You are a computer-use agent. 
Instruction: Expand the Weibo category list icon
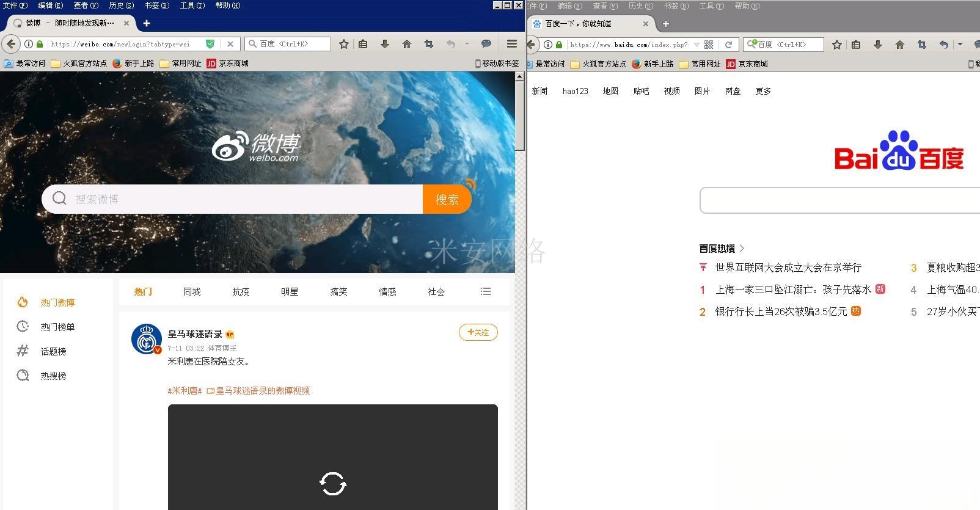486,291
